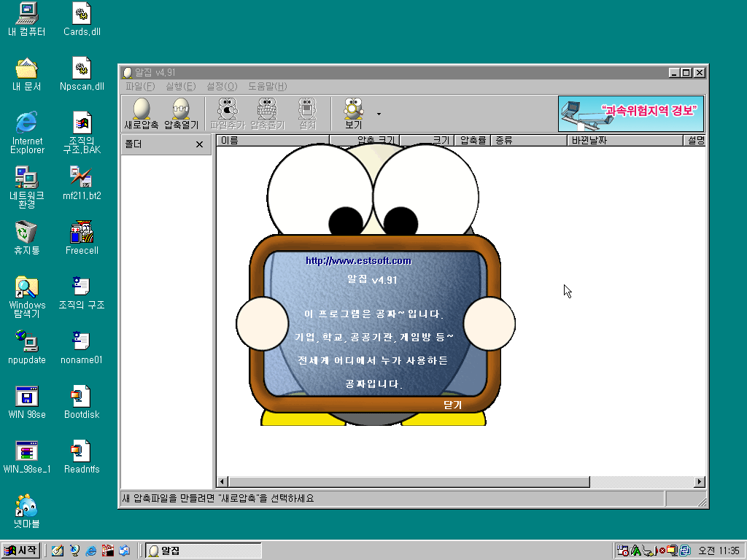Close the 폴더 side panel
The height and width of the screenshot is (560, 747).
coord(199,144)
